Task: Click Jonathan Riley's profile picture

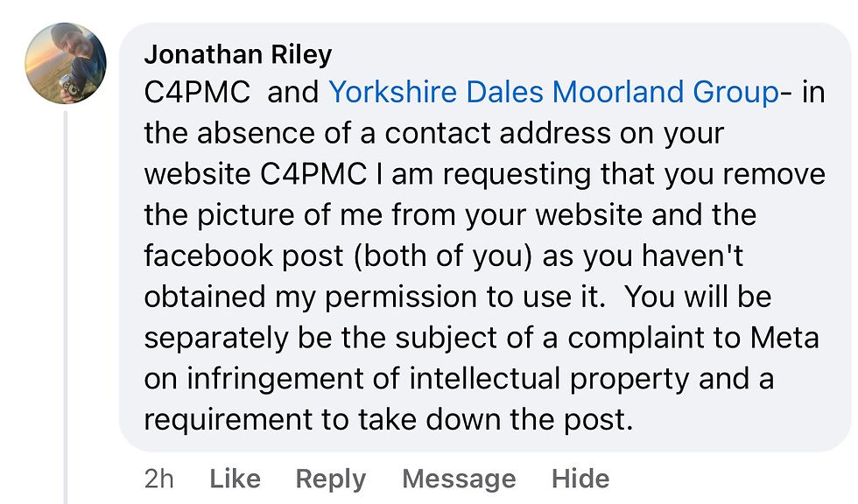Action: coord(67,63)
